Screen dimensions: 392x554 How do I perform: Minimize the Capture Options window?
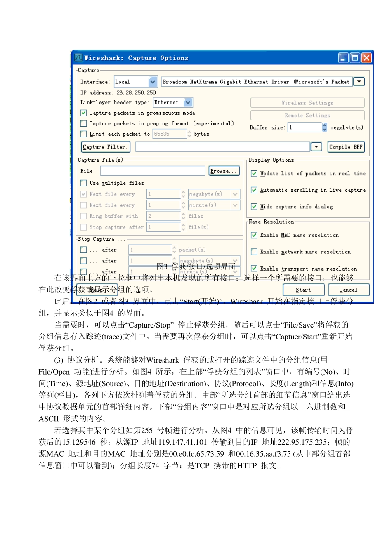(x=343, y=58)
